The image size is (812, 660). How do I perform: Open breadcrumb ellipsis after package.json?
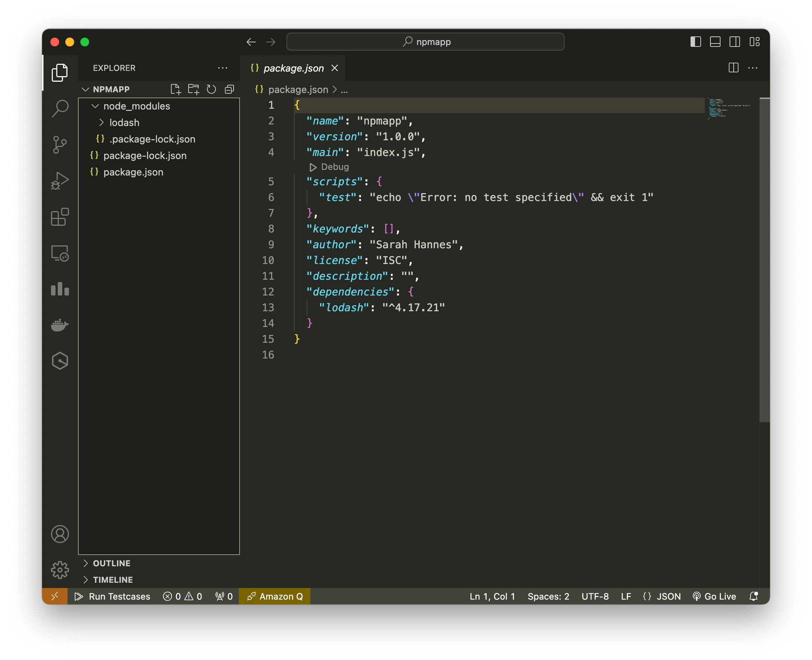(x=344, y=90)
